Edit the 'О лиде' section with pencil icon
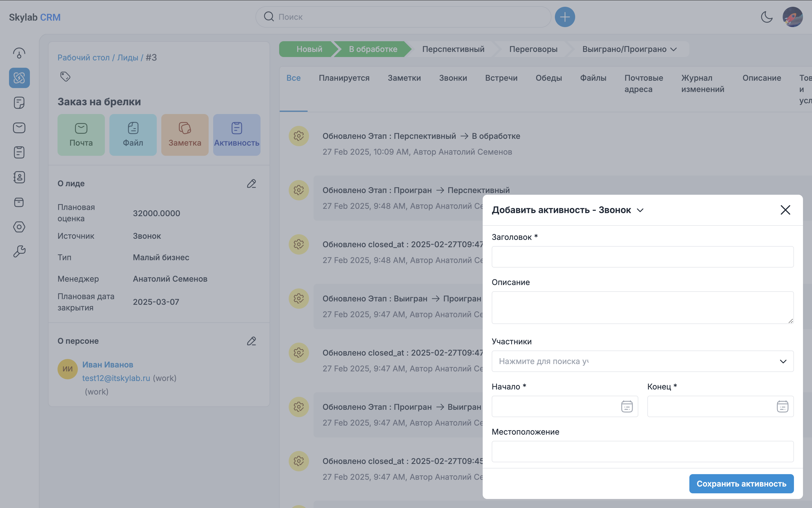The width and height of the screenshot is (812, 508). (252, 183)
